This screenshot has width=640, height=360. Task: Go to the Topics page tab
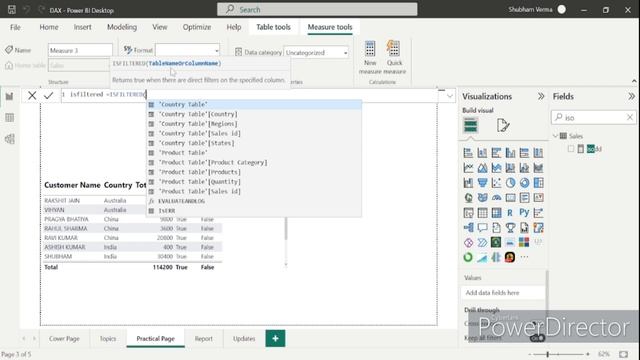(x=108, y=339)
